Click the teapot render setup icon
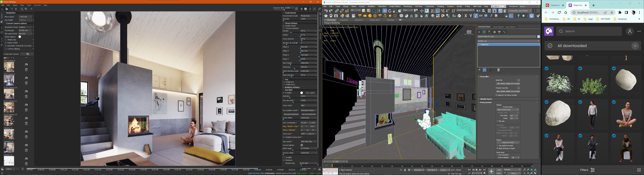Viewport: 644px width, 175px height. (326, 16)
